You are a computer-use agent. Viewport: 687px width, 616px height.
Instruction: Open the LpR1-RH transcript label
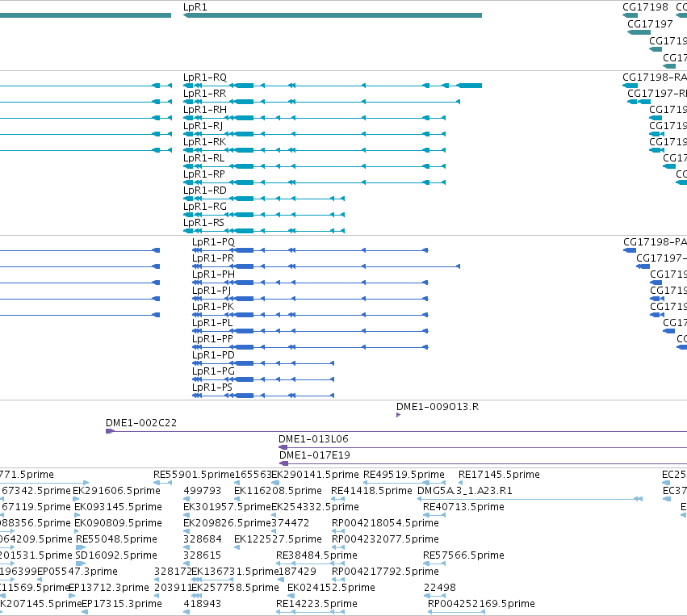tap(205, 110)
